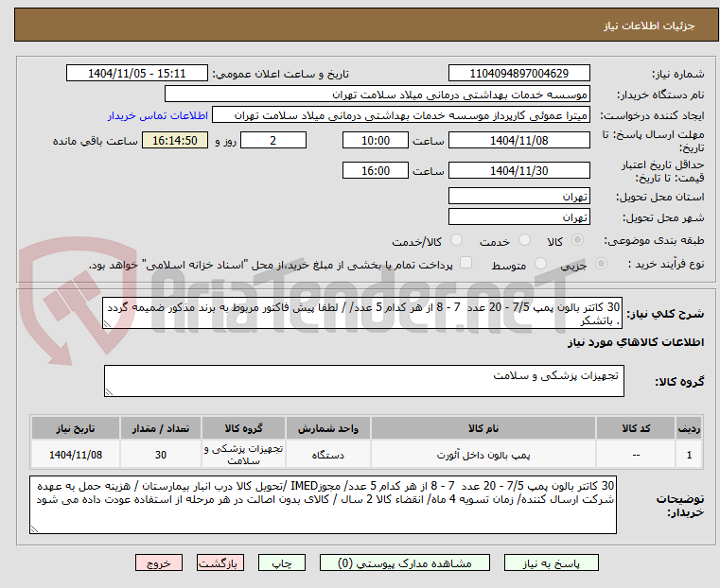Click the نام کالا column header
720x588 pixels.
(483, 428)
